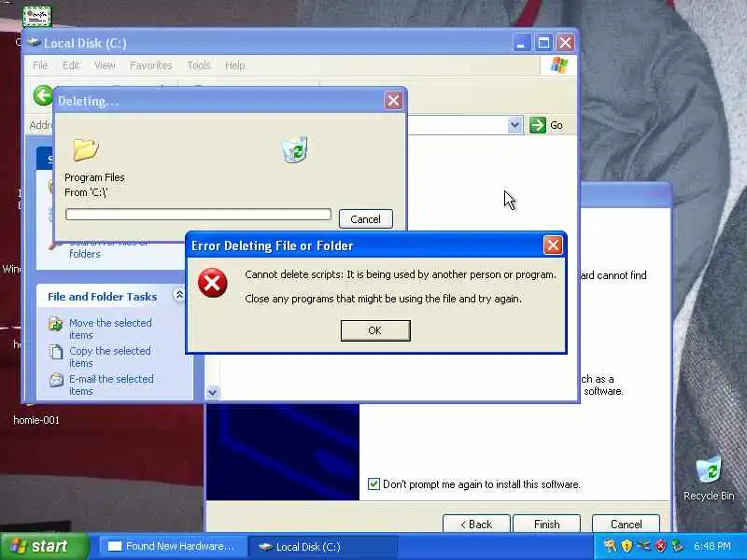Open the File menu in Local Disk window
The width and height of the screenshot is (747, 560).
click(x=40, y=65)
